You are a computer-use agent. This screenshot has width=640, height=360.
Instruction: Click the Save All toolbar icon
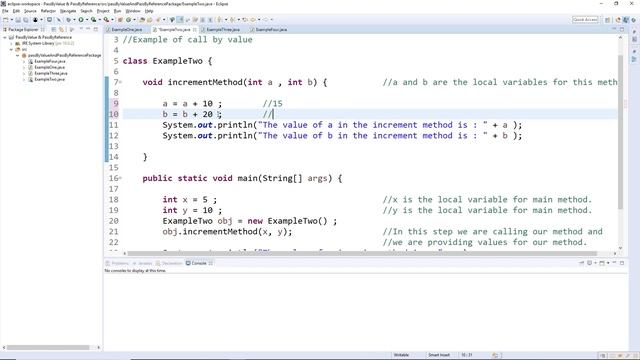click(26, 20)
